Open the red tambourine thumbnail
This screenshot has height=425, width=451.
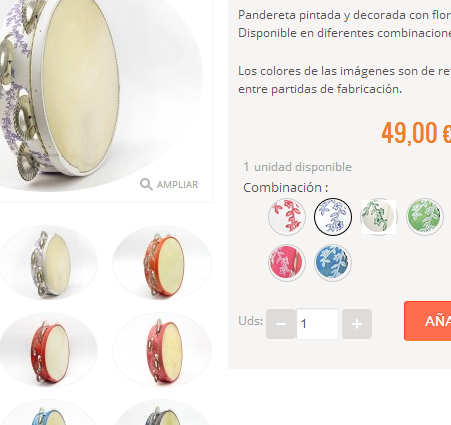[49, 350]
